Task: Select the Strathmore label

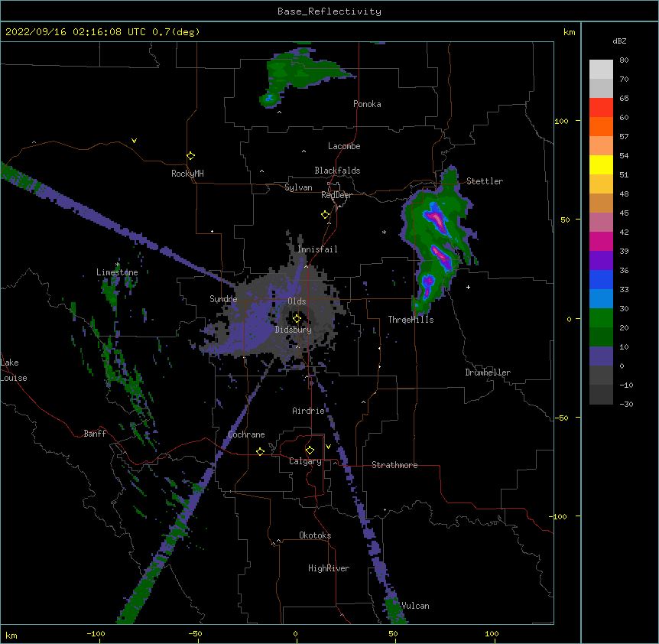Action: click(x=394, y=465)
